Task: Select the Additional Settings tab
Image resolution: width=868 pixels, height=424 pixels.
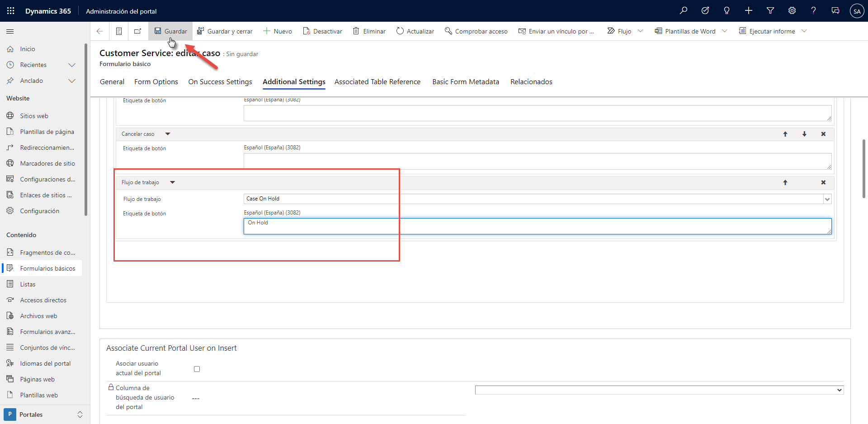Action: pyautogui.click(x=294, y=82)
